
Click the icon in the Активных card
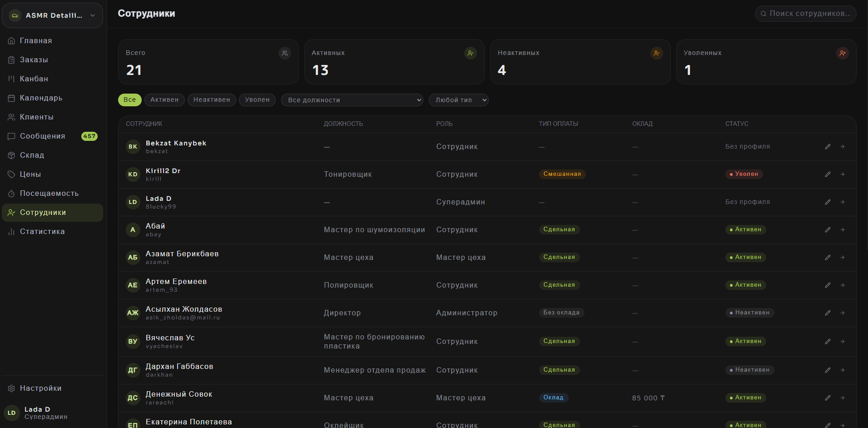(471, 53)
